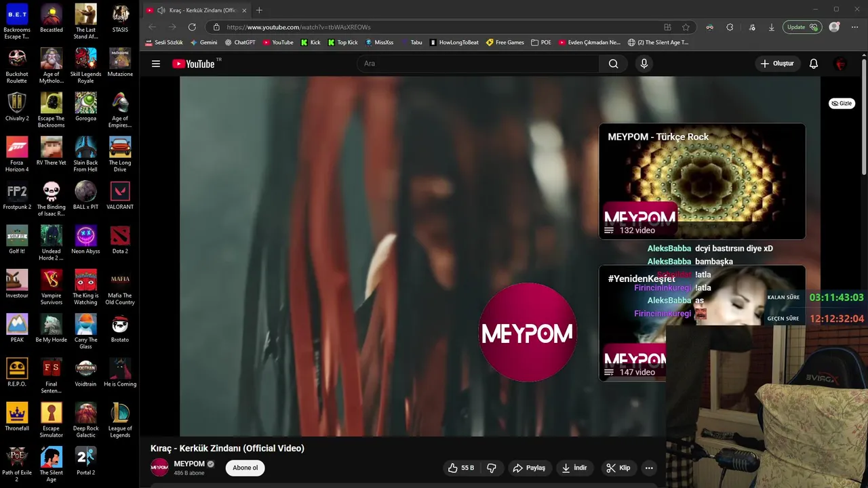Launch Dota 2 from desktop

[120, 239]
